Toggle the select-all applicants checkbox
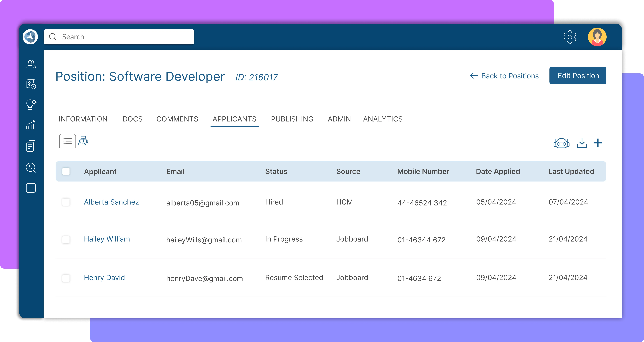644x342 pixels. tap(66, 171)
